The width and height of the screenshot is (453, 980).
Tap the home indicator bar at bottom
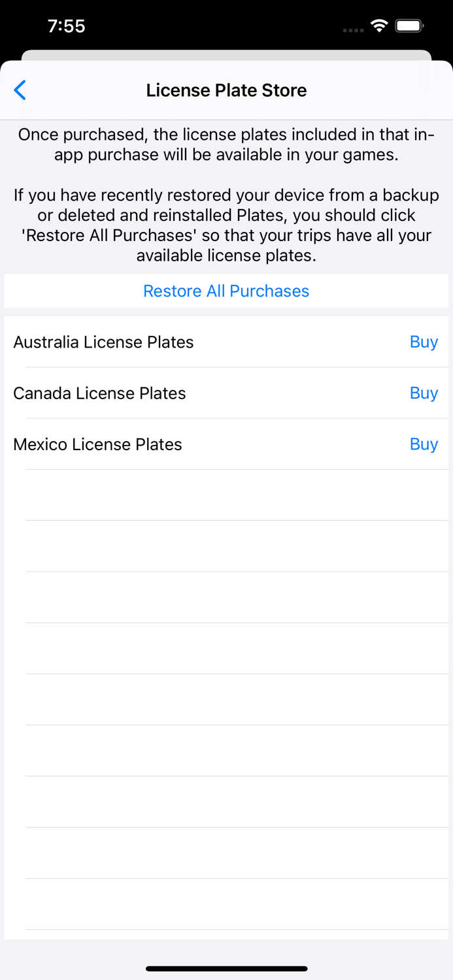pyautogui.click(x=226, y=969)
